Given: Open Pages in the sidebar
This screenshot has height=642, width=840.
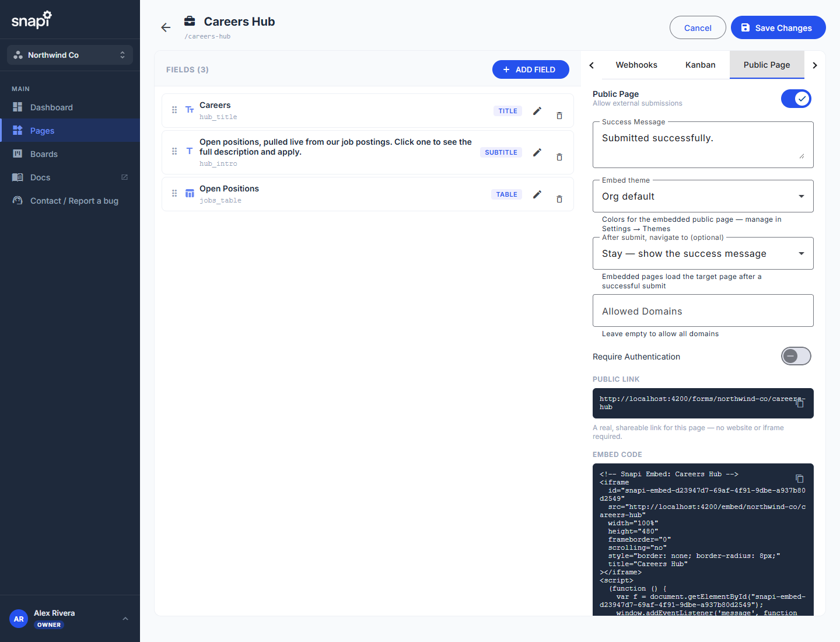Looking at the screenshot, I should 70,131.
